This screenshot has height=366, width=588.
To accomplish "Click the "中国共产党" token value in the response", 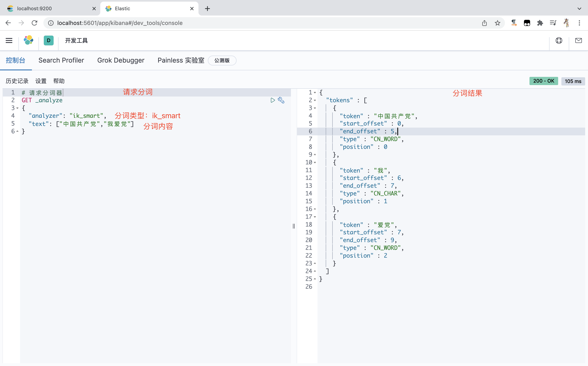I will pyautogui.click(x=394, y=116).
